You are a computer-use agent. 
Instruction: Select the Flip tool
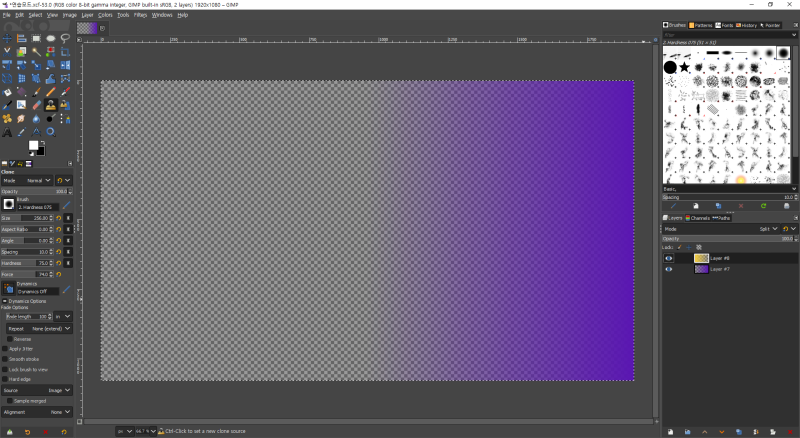pos(65,65)
